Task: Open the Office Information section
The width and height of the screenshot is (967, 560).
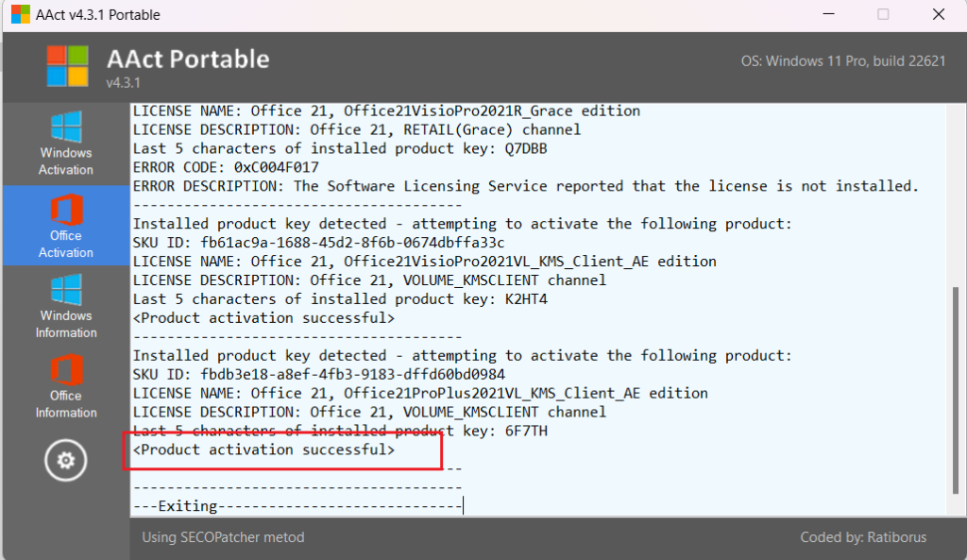Action: click(x=66, y=386)
